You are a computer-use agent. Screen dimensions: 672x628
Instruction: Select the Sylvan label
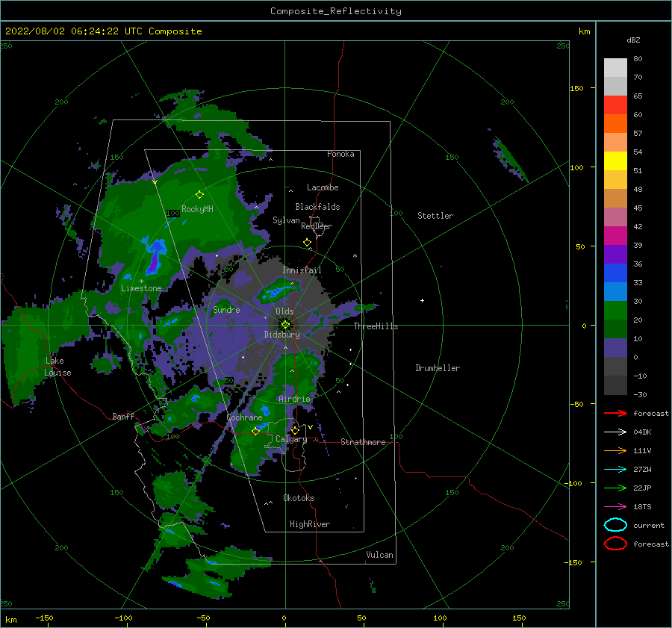[x=286, y=220]
